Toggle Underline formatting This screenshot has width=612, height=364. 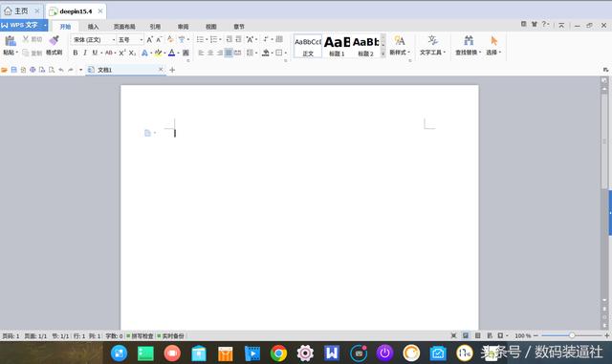click(x=95, y=53)
